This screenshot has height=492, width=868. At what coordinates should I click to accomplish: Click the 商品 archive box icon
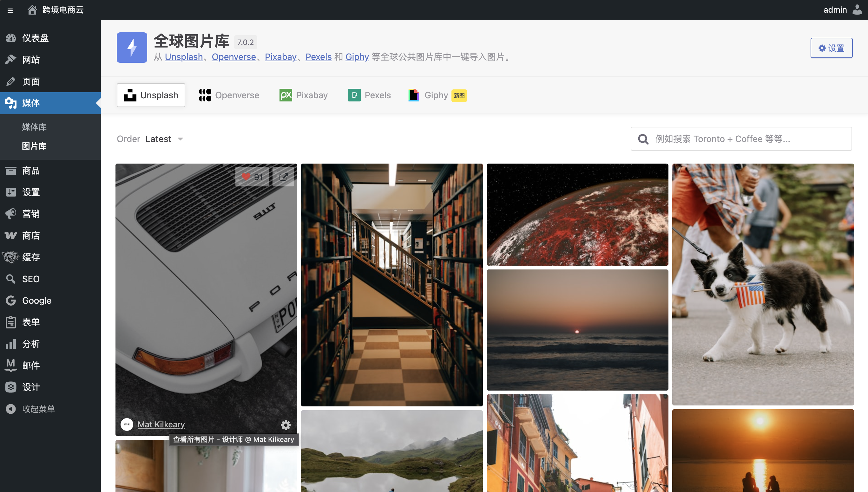(11, 171)
